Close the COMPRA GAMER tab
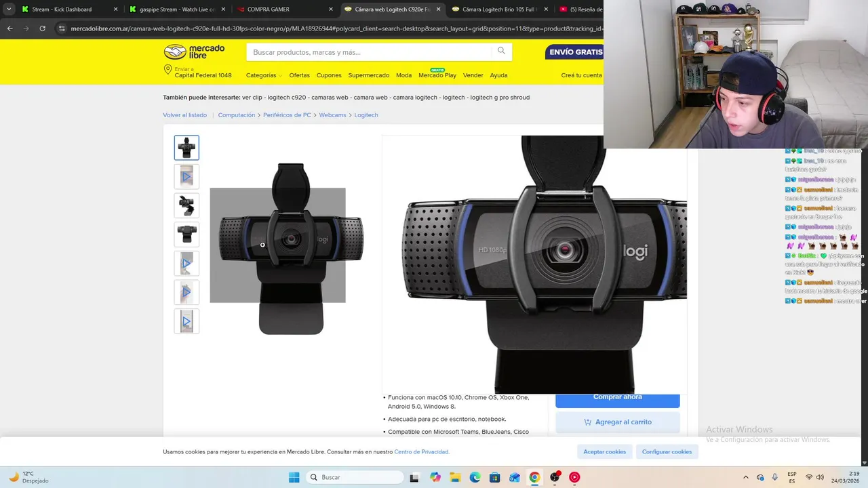868x488 pixels. 331,9
